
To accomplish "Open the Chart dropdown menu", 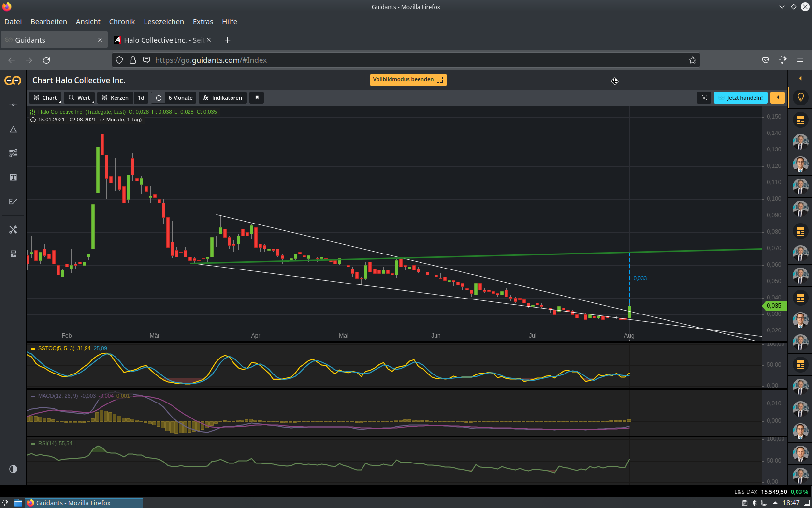I will (x=45, y=98).
